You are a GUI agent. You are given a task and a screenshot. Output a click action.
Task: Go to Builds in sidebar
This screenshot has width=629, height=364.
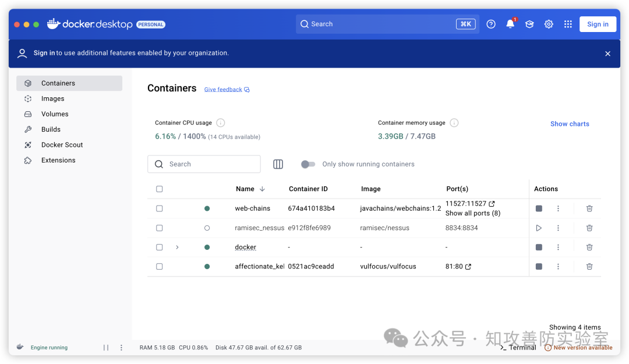[69, 129]
